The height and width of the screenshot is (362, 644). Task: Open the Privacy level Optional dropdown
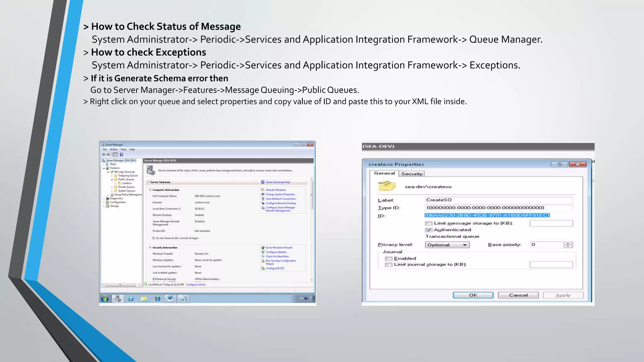click(447, 245)
